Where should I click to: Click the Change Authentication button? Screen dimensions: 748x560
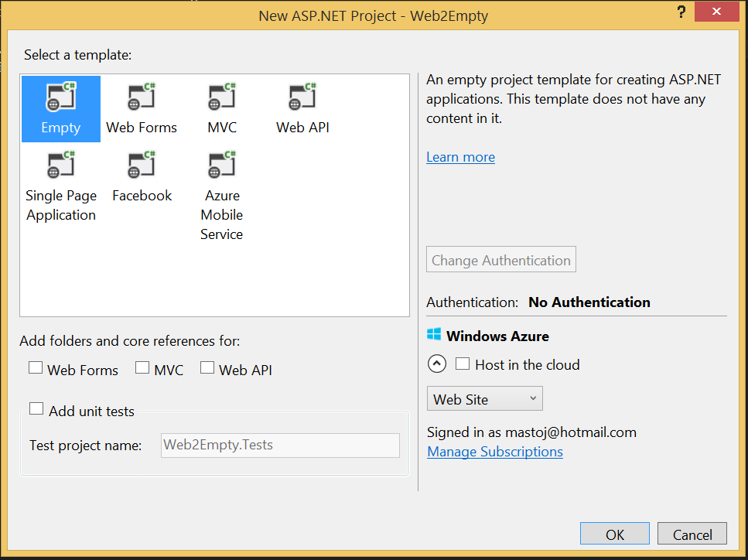pos(501,259)
